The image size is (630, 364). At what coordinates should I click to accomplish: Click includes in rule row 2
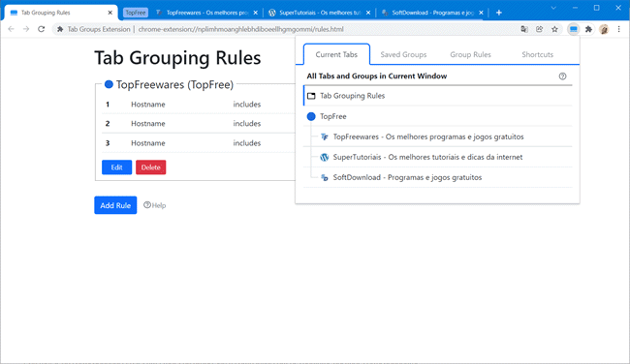(247, 124)
